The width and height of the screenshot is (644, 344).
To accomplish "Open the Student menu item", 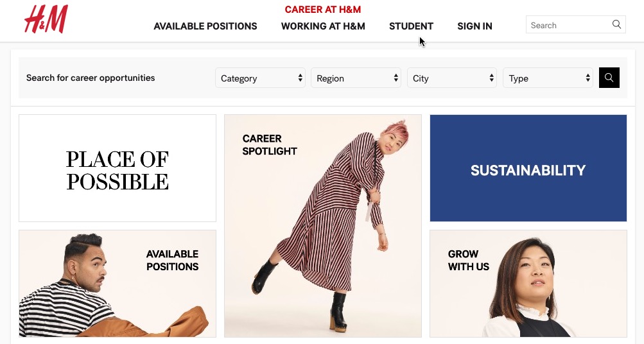I will click(x=411, y=26).
